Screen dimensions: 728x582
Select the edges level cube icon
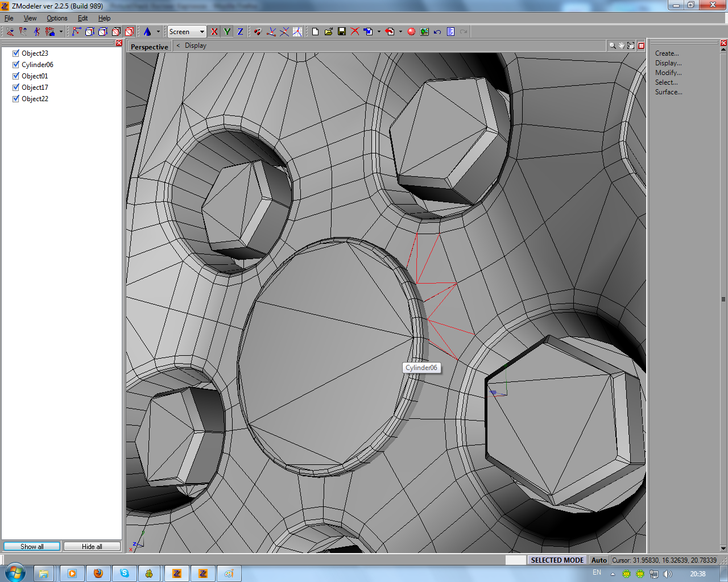pyautogui.click(x=90, y=32)
